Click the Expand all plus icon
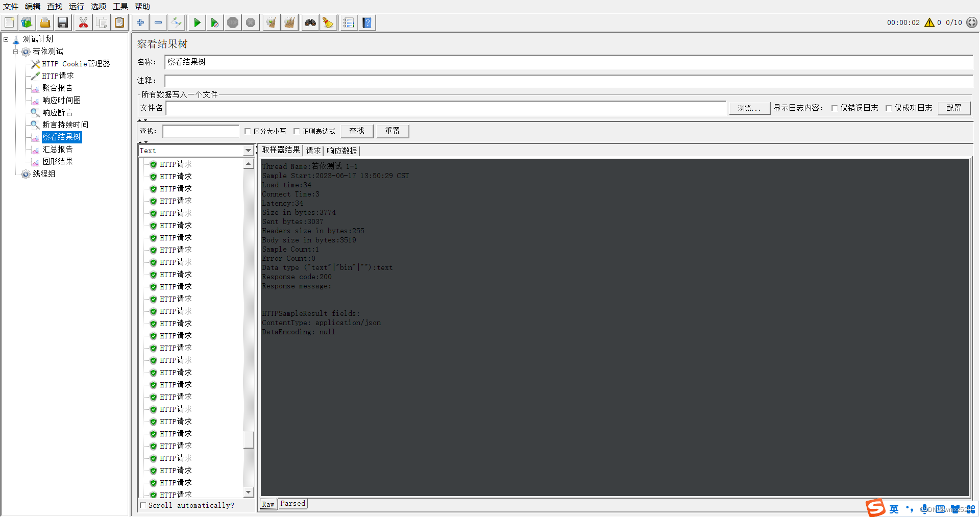 click(140, 22)
